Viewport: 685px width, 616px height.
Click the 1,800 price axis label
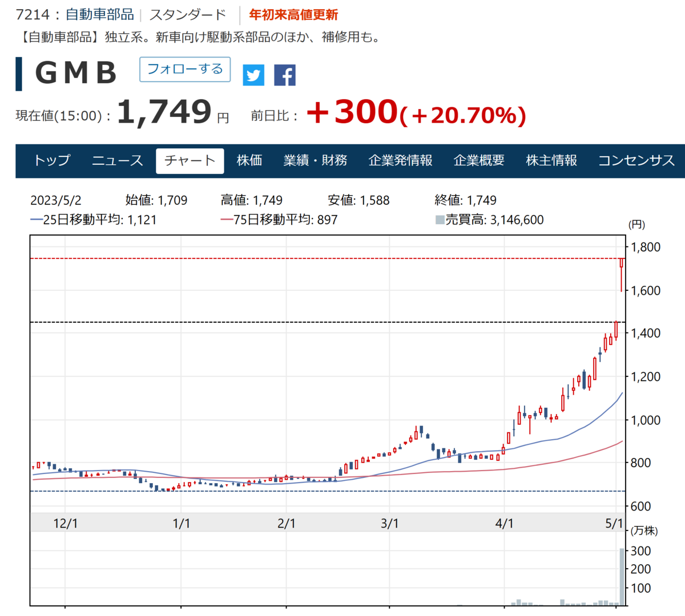pyautogui.click(x=646, y=247)
